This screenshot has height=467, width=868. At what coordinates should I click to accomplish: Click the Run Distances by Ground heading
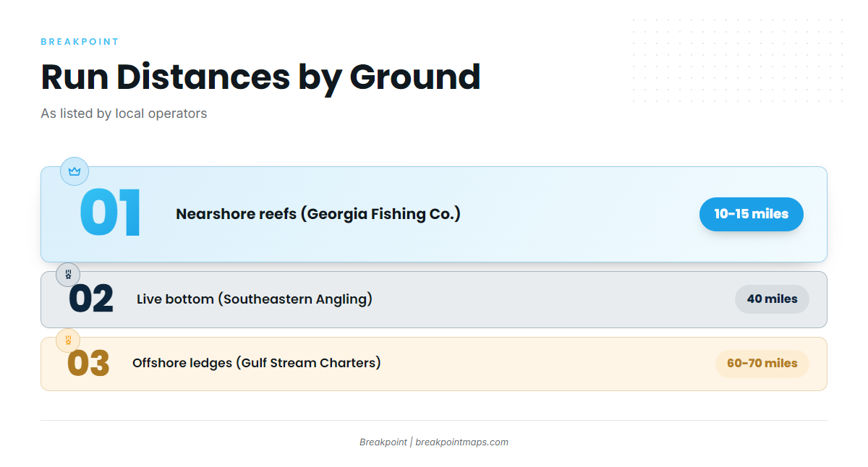click(x=260, y=77)
